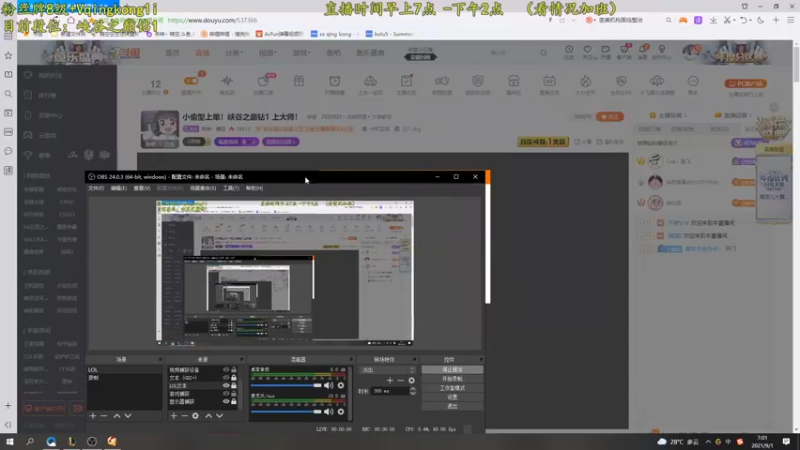Open the 场景集合(S) menu in OBS

click(203, 188)
